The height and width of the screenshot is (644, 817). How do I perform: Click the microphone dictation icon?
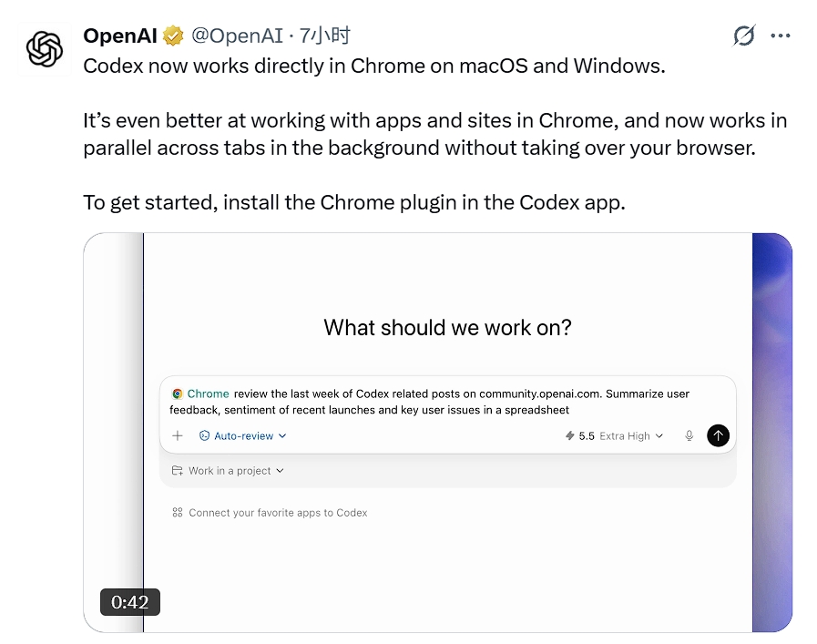[689, 435]
